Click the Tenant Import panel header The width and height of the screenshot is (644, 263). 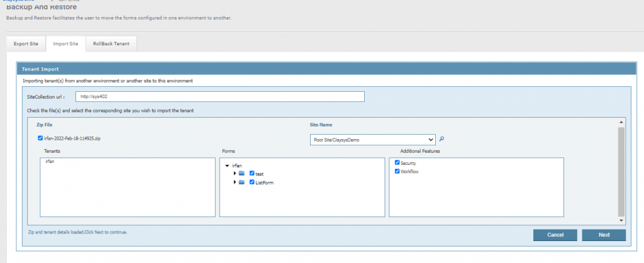click(326, 69)
